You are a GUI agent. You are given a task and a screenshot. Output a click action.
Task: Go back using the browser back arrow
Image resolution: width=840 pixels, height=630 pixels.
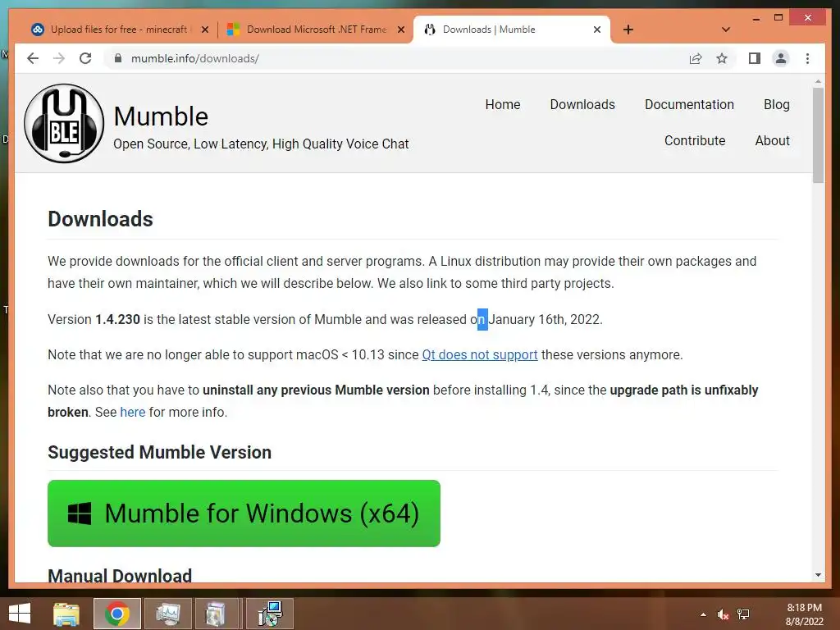point(33,58)
